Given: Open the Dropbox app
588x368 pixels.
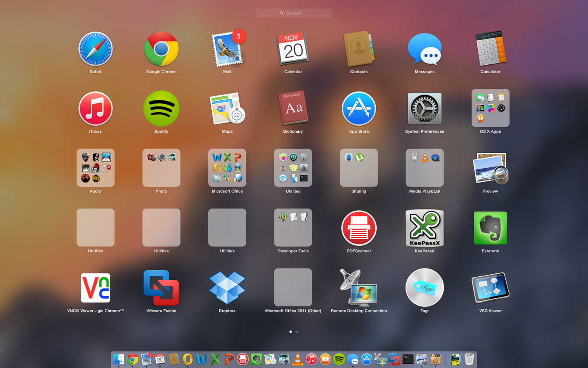Looking at the screenshot, I should coord(227,288).
